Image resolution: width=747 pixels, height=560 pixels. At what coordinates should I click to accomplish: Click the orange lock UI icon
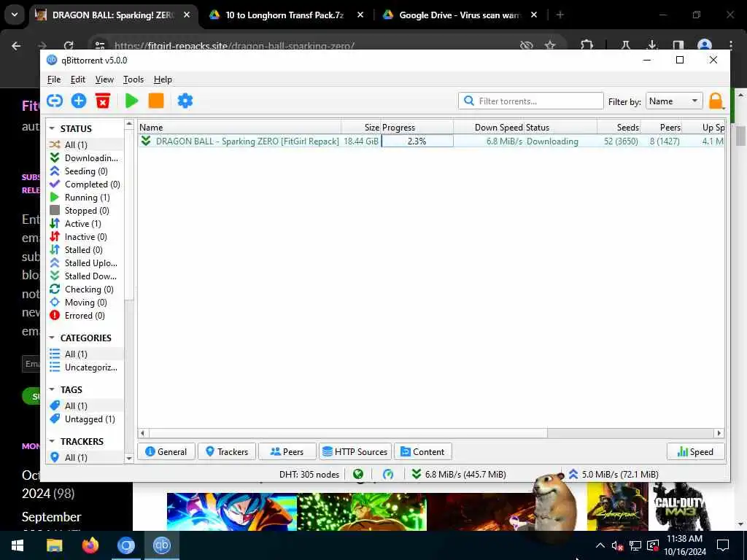coord(716,101)
